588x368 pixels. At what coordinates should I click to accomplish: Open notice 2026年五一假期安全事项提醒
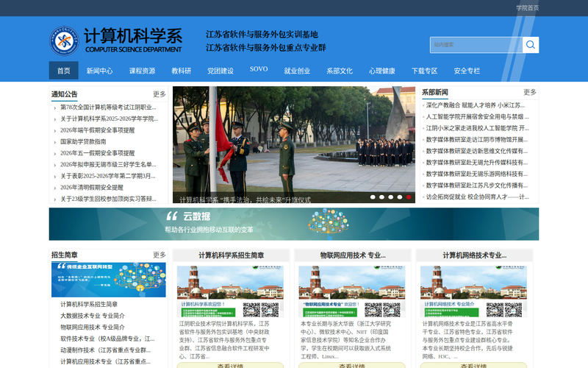click(x=97, y=153)
